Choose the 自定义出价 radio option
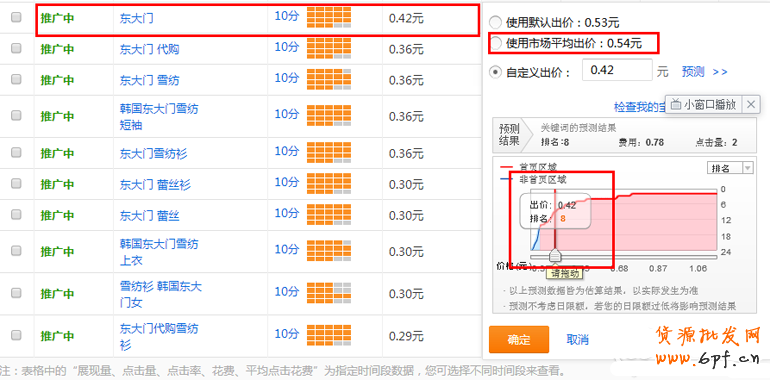Image resolution: width=770 pixels, height=380 pixels. point(496,73)
